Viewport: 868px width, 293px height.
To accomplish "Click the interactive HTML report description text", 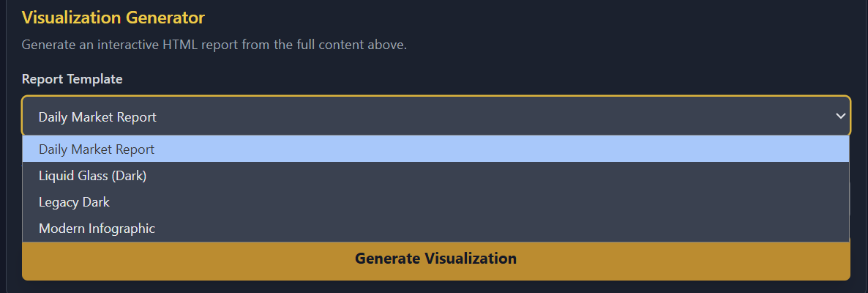I will [214, 45].
